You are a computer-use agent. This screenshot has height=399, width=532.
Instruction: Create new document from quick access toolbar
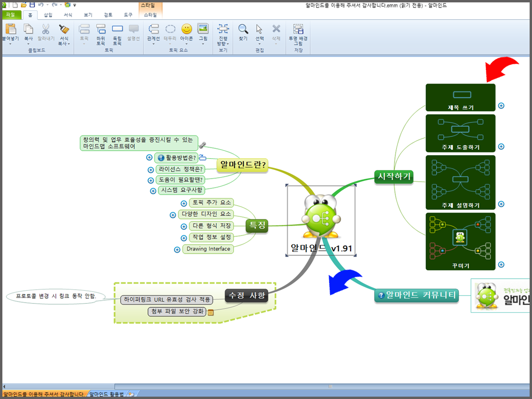point(15,5)
